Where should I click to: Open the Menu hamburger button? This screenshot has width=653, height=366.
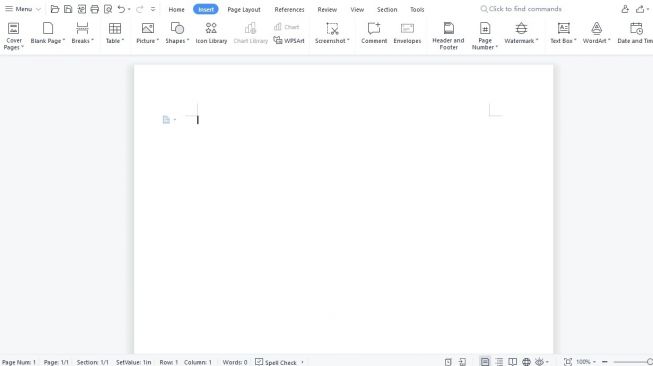(22, 9)
